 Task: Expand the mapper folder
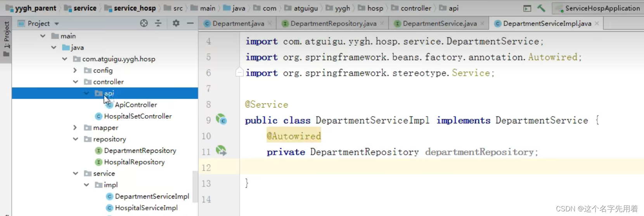pyautogui.click(x=75, y=128)
